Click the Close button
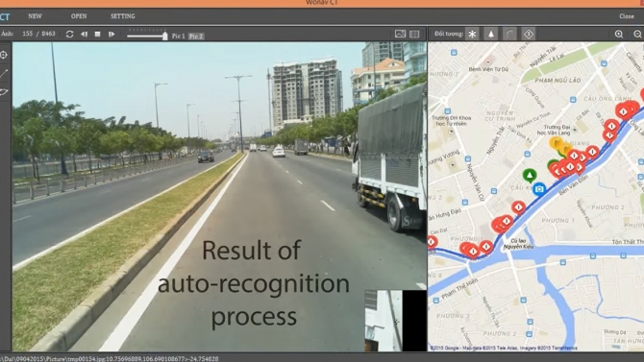The height and width of the screenshot is (362, 644). (627, 16)
